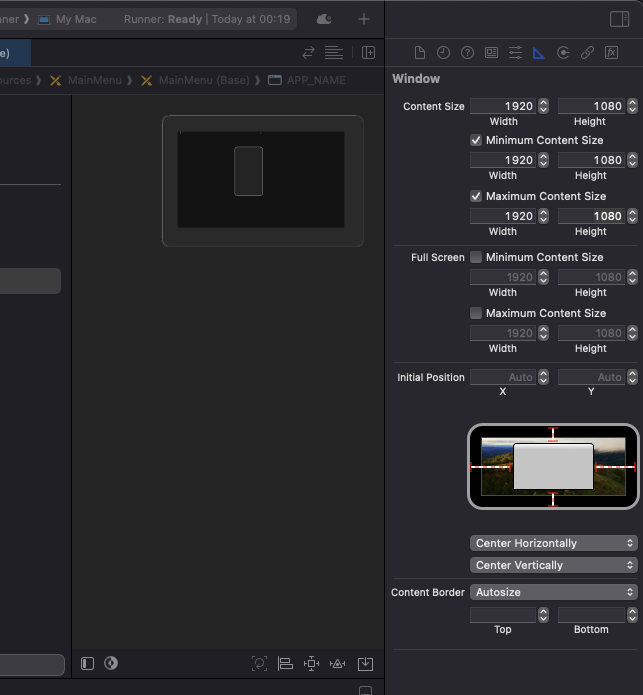Open the Content Border Autosize dropdown
Viewport: 643px width, 695px height.
pos(553,592)
